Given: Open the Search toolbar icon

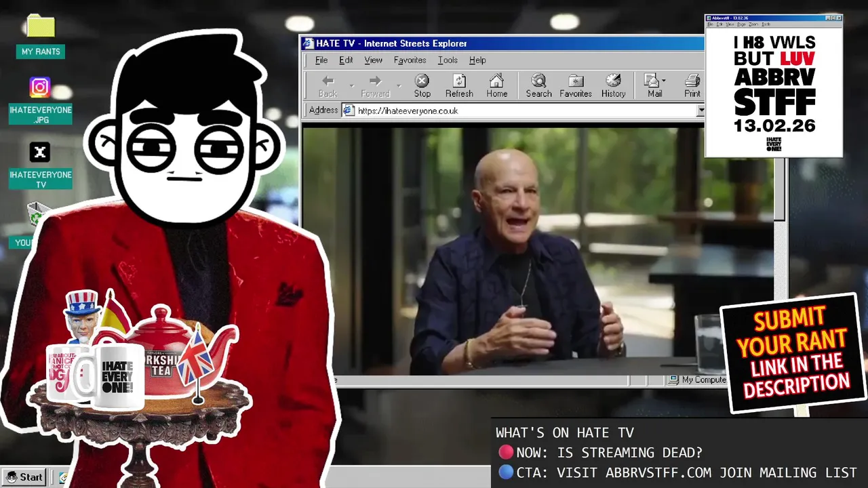Looking at the screenshot, I should (x=538, y=81).
